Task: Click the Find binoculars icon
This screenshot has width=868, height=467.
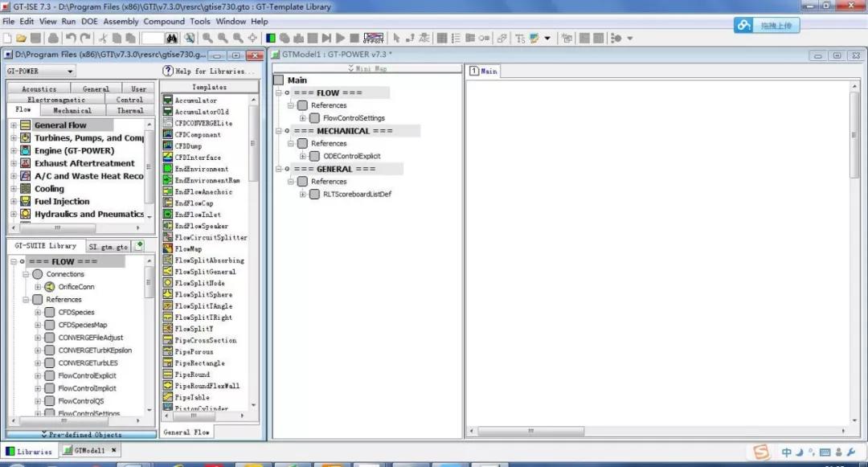Action: (172, 38)
